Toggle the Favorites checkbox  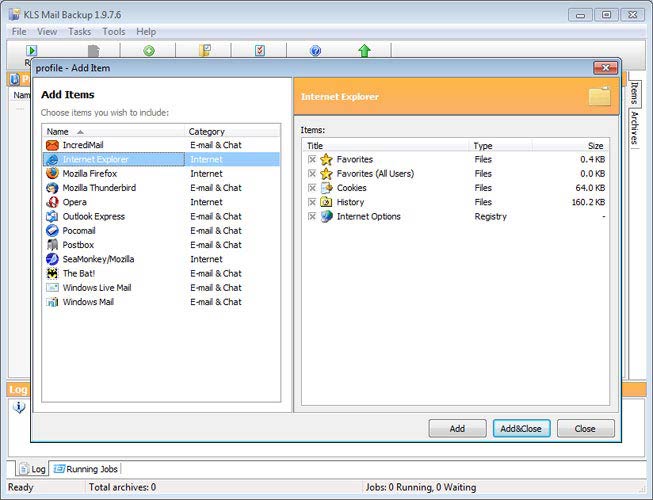point(312,160)
